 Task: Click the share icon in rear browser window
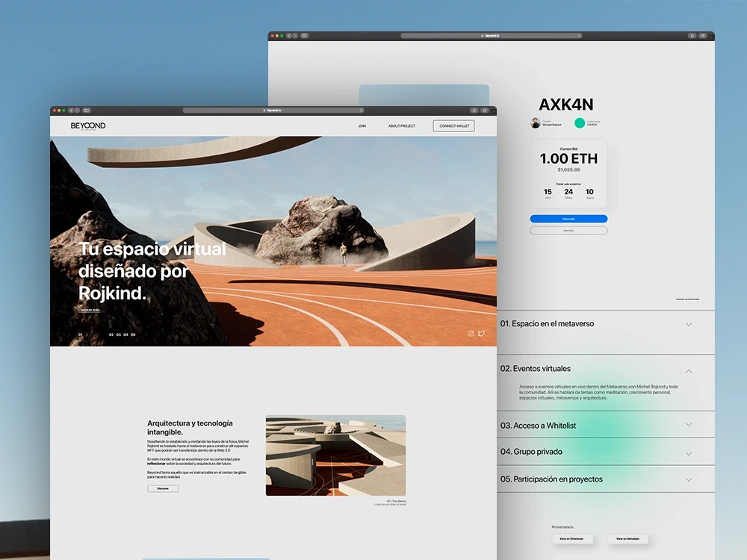point(692,36)
